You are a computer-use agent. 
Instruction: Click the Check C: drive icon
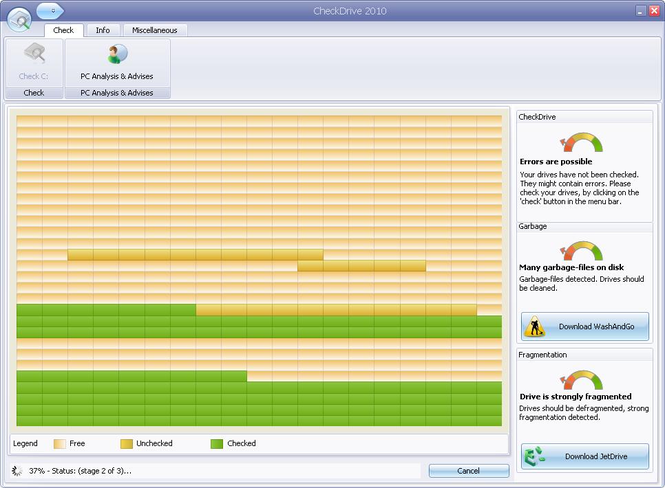pos(34,54)
